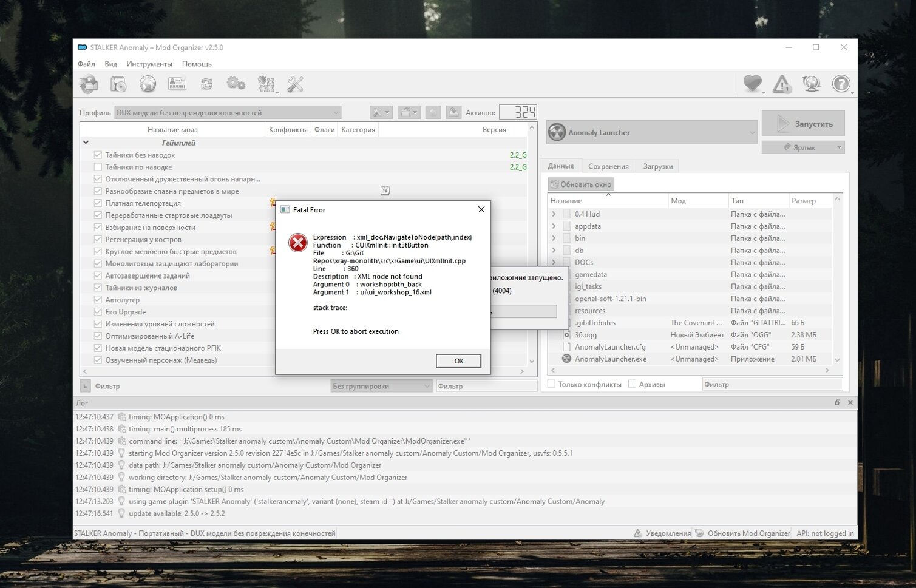Click the mod list Фильтр input field
The height and width of the screenshot is (588, 916).
(x=486, y=386)
